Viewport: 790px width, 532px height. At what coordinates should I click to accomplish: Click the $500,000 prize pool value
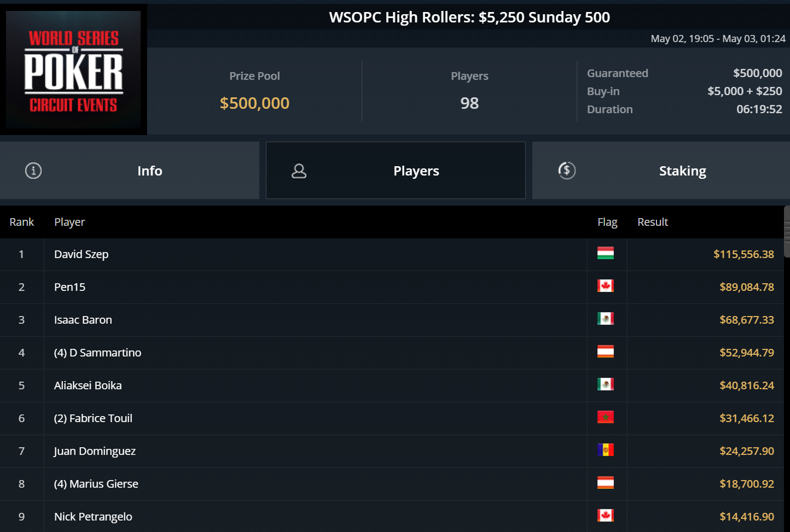(254, 103)
